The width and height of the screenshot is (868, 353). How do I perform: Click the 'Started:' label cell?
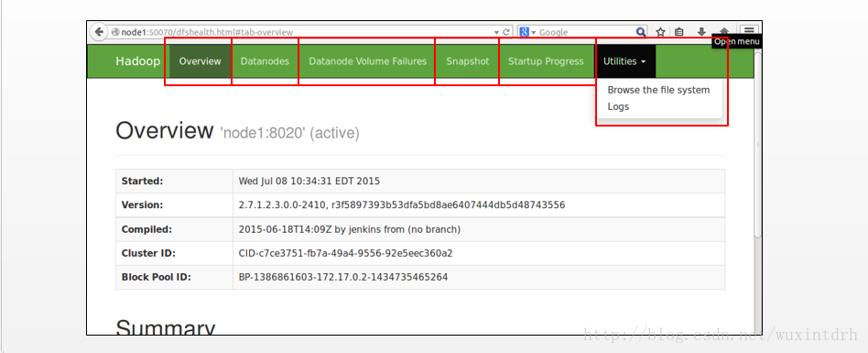(x=174, y=182)
